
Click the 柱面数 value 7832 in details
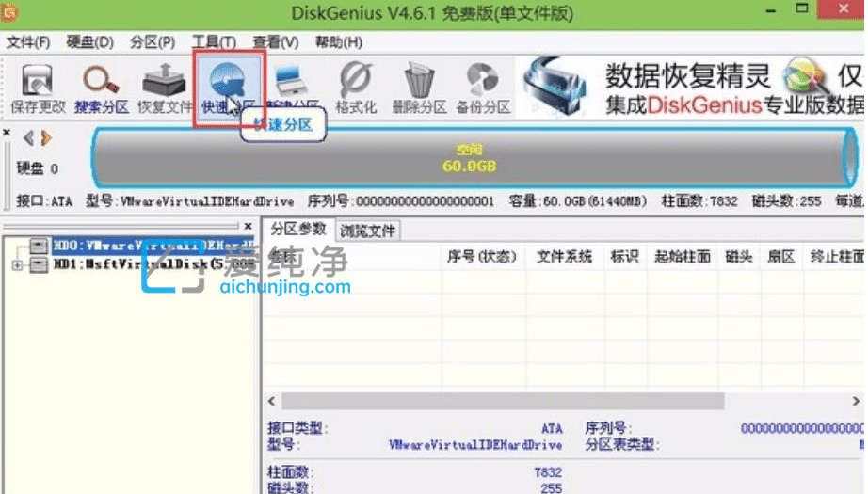(548, 472)
